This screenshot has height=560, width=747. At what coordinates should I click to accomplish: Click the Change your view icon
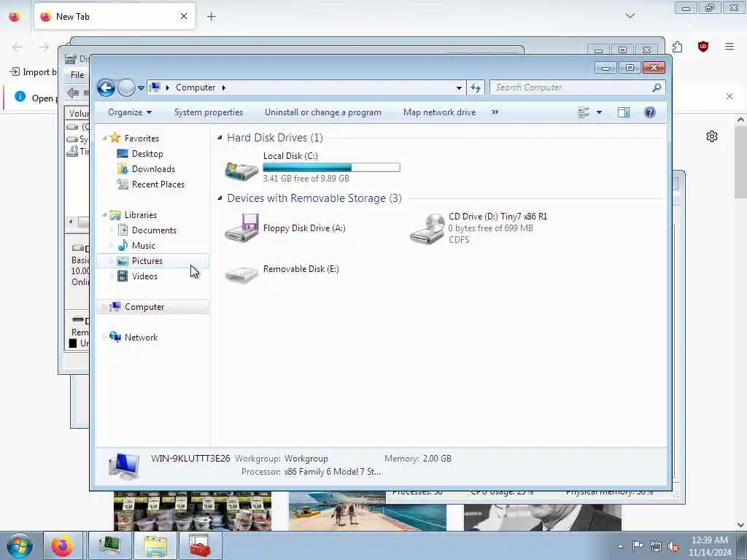584,112
